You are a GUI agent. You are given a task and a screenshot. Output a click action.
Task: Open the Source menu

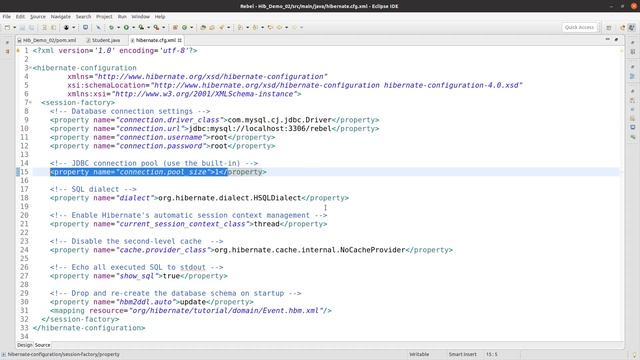click(x=38, y=17)
